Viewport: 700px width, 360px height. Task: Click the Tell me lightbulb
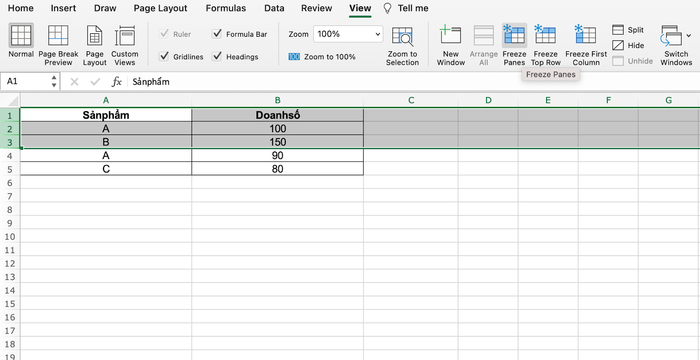pos(388,8)
